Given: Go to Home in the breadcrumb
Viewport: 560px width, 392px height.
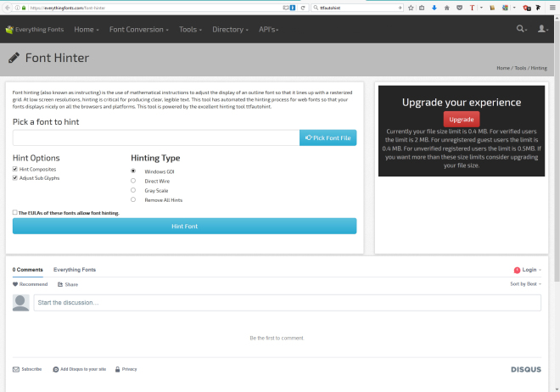Looking at the screenshot, I should coord(503,68).
